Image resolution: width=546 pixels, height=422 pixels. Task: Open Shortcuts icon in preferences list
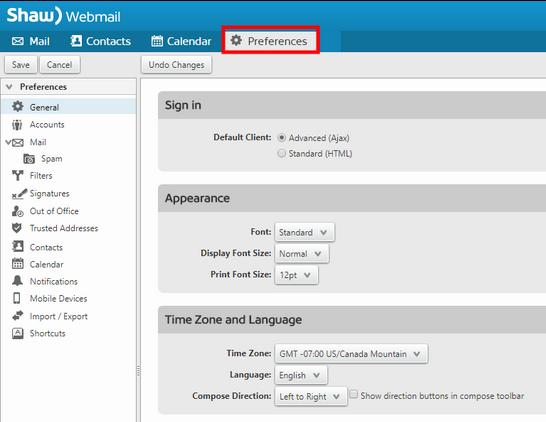pyautogui.click(x=17, y=333)
